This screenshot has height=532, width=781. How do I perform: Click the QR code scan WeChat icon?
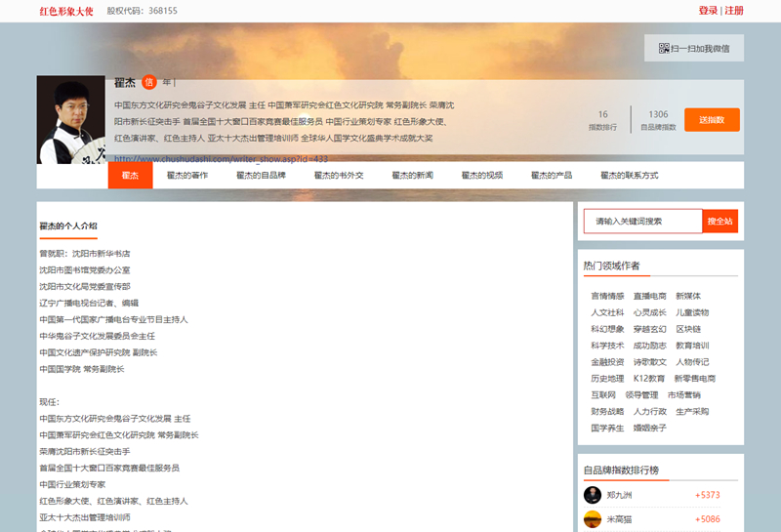click(665, 48)
